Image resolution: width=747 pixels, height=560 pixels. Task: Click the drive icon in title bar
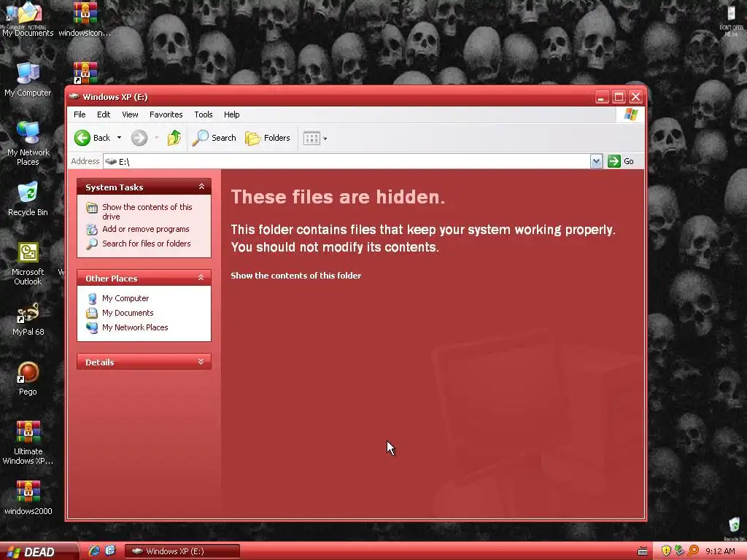click(74, 97)
